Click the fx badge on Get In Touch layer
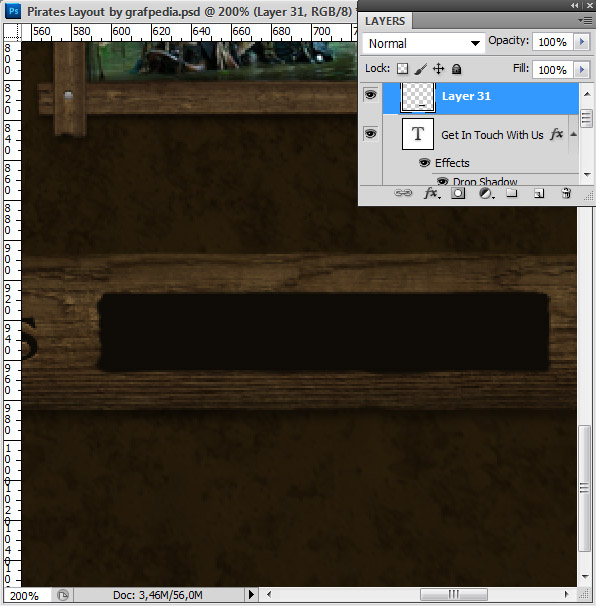This screenshot has height=606, width=596. [557, 134]
